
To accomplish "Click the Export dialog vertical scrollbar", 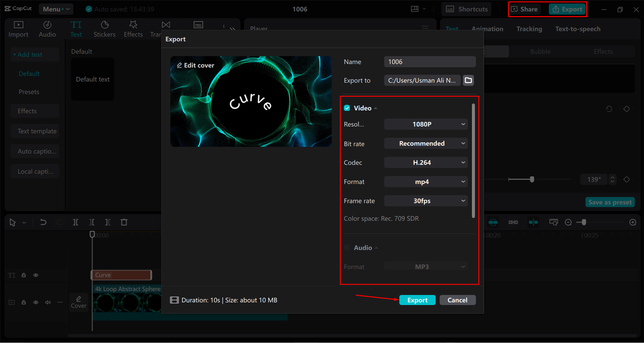I will [473, 161].
